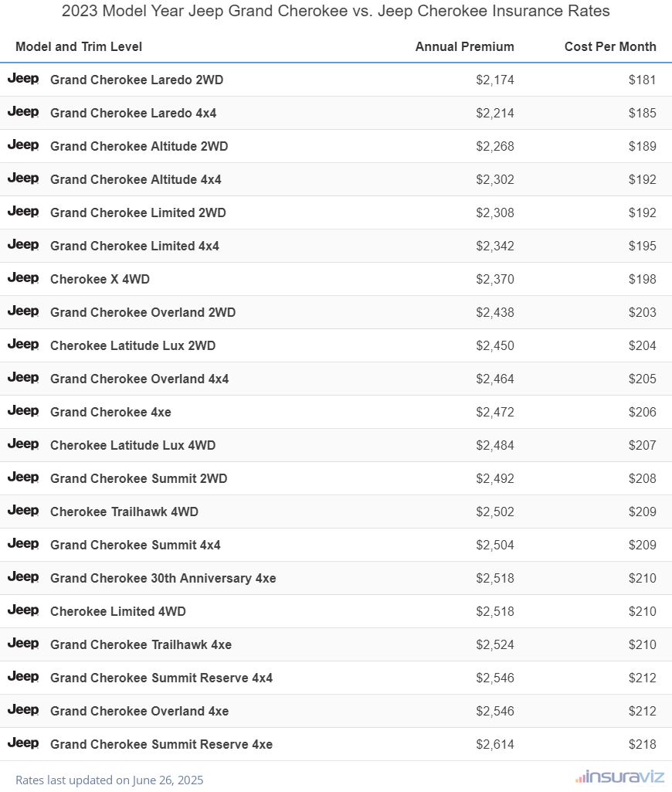Click the Annual Premium column header
This screenshot has width=672, height=792.
pos(464,46)
